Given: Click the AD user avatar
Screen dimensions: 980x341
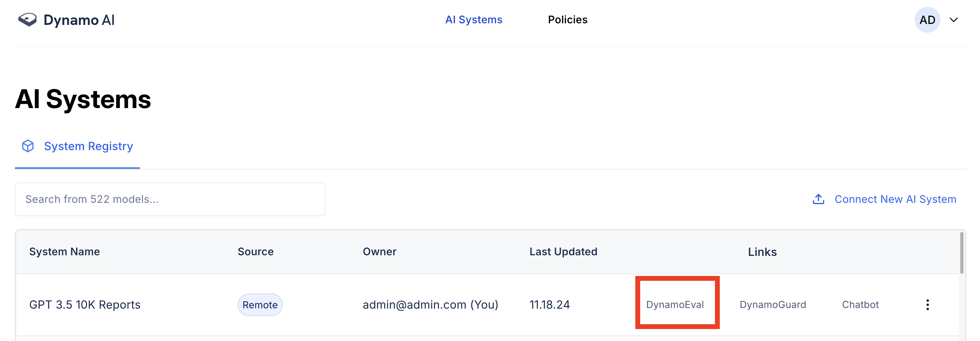Looking at the screenshot, I should point(927,20).
